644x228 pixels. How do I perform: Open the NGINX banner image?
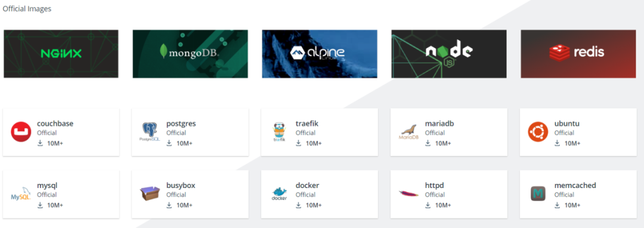point(61,54)
